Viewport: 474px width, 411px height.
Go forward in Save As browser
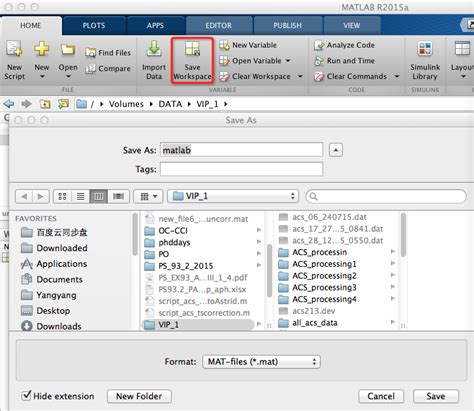coord(41,196)
